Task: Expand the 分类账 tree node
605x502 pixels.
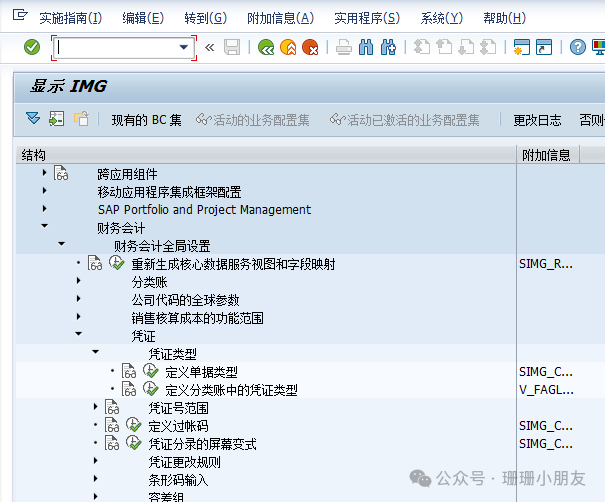Action: 78,282
